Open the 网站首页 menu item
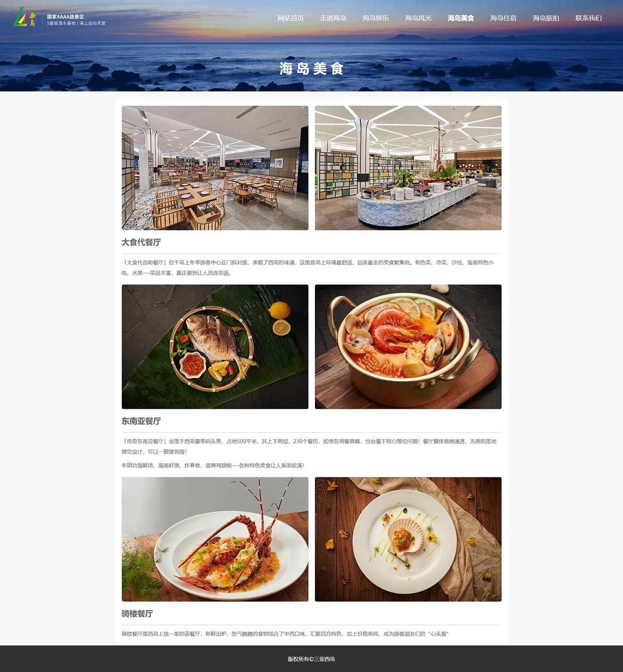Image resolution: width=623 pixels, height=672 pixels. (290, 18)
